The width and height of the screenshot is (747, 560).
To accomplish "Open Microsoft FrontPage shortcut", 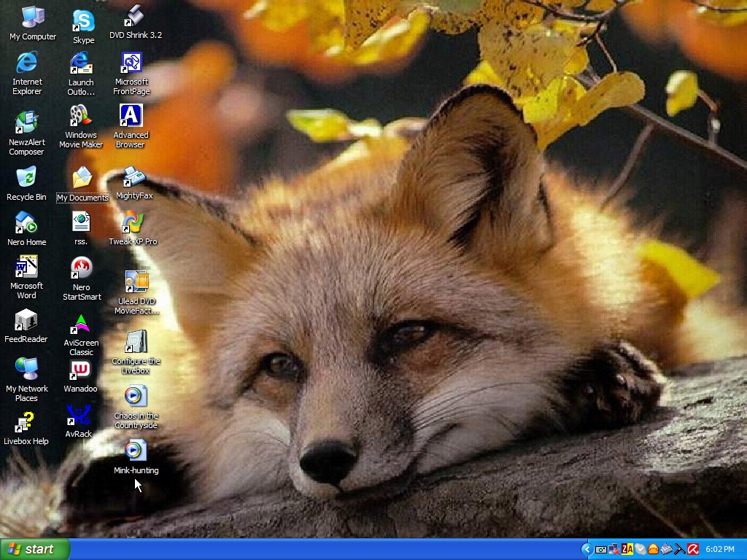I will (x=131, y=64).
